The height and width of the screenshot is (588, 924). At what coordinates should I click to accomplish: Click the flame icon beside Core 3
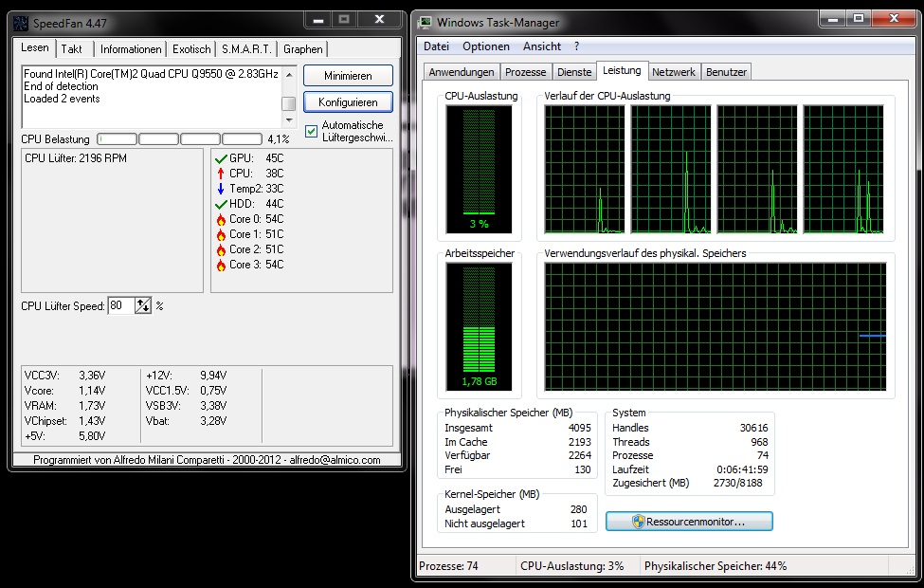click(221, 266)
